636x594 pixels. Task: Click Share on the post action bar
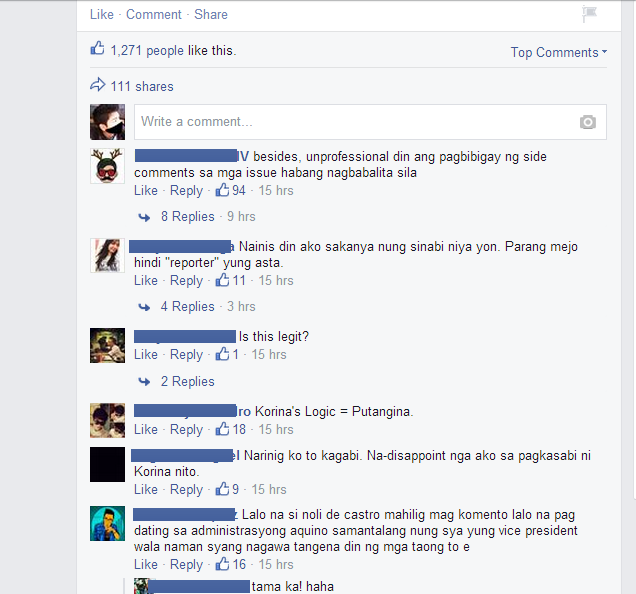pos(211,14)
